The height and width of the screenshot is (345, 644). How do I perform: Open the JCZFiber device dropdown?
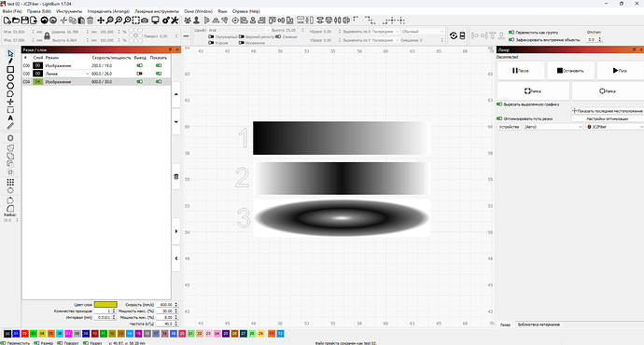[615, 127]
